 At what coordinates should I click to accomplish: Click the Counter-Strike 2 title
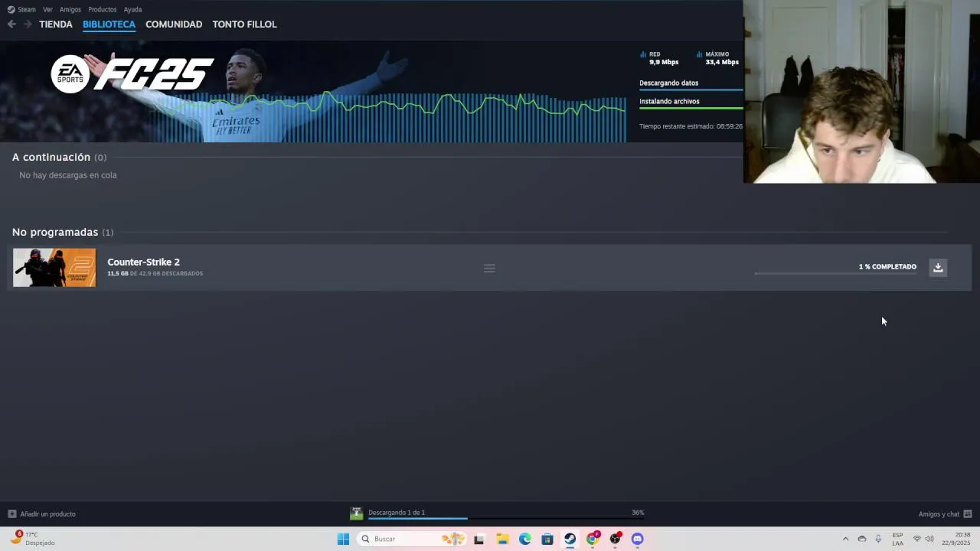click(x=143, y=262)
